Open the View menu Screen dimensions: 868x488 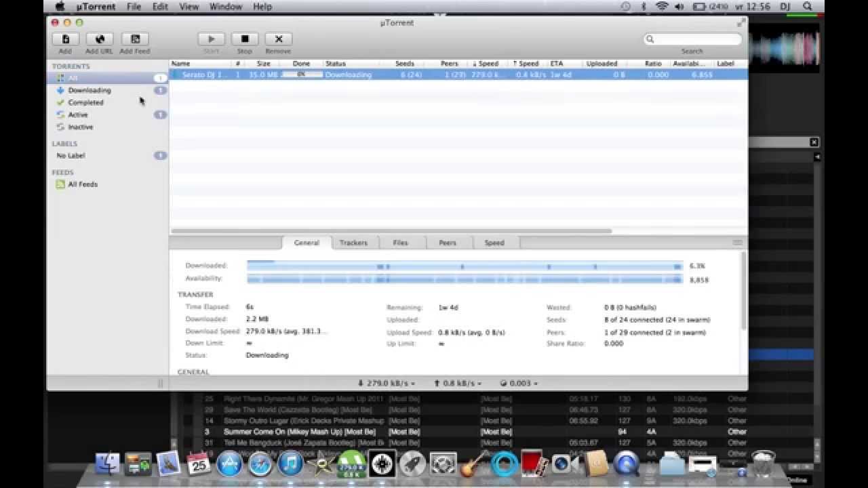point(189,7)
